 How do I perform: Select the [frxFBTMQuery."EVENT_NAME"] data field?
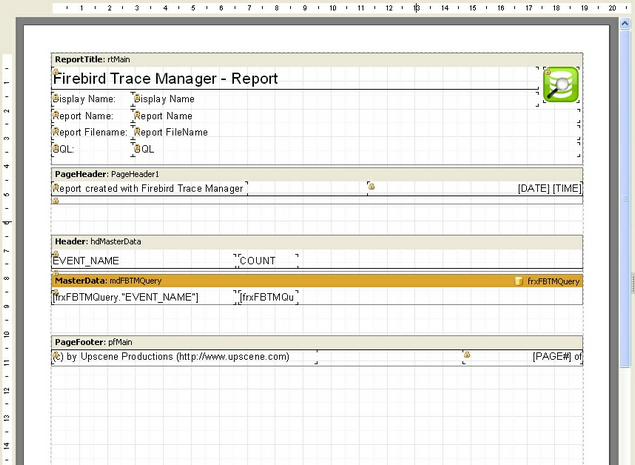click(144, 297)
